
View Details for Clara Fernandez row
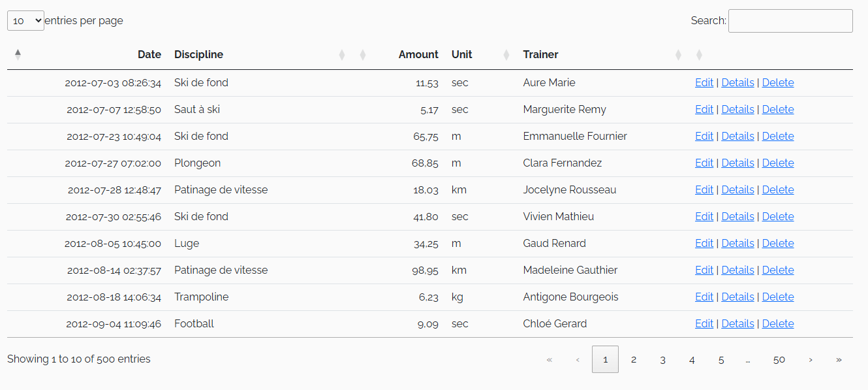coord(737,163)
